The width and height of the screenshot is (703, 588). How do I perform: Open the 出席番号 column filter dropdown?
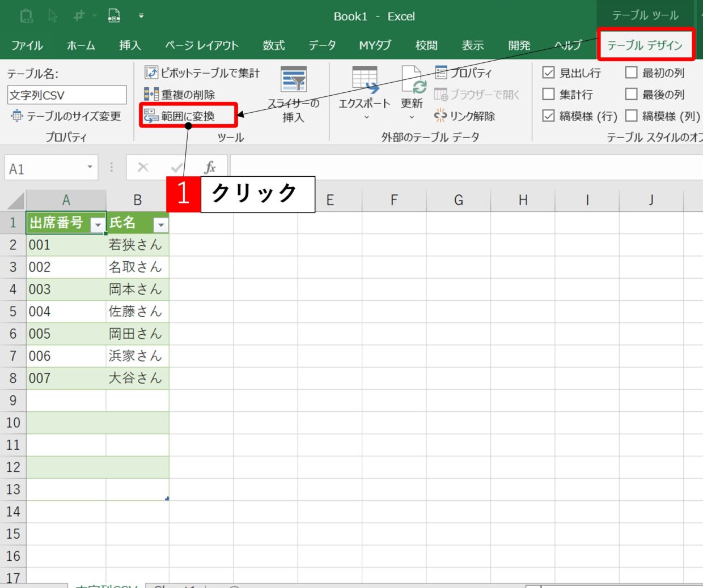98,225
